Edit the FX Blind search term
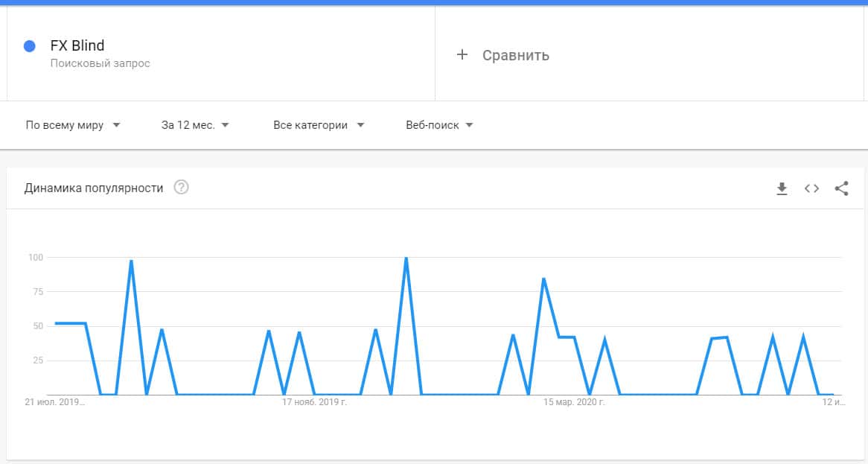Screen dimensions: 868x464 point(77,46)
